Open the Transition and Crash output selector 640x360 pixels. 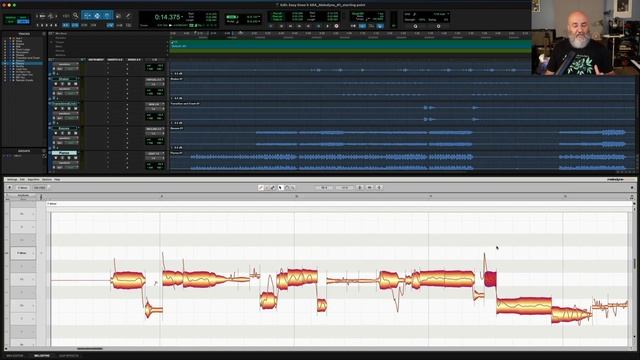(x=155, y=109)
